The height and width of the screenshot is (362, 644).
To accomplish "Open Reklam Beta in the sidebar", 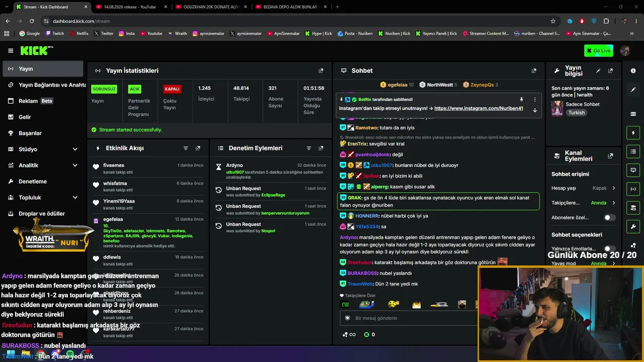I will [43, 101].
